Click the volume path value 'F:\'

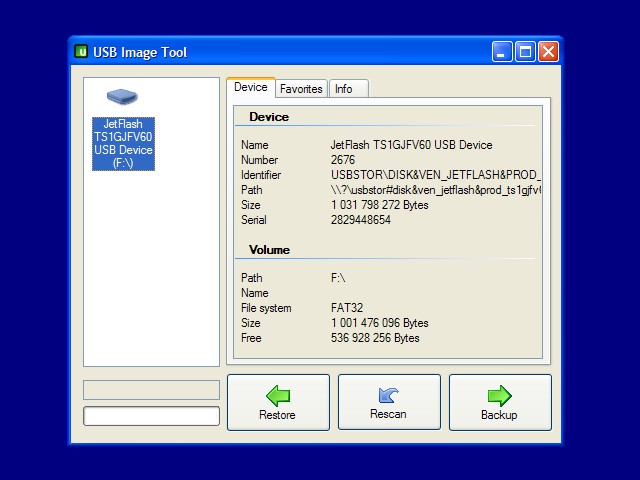(x=338, y=278)
